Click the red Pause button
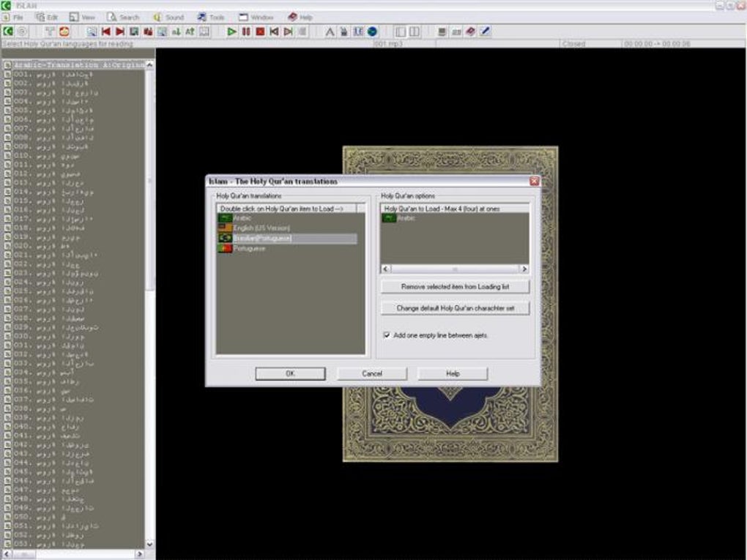This screenshot has height=560, width=747. click(246, 31)
